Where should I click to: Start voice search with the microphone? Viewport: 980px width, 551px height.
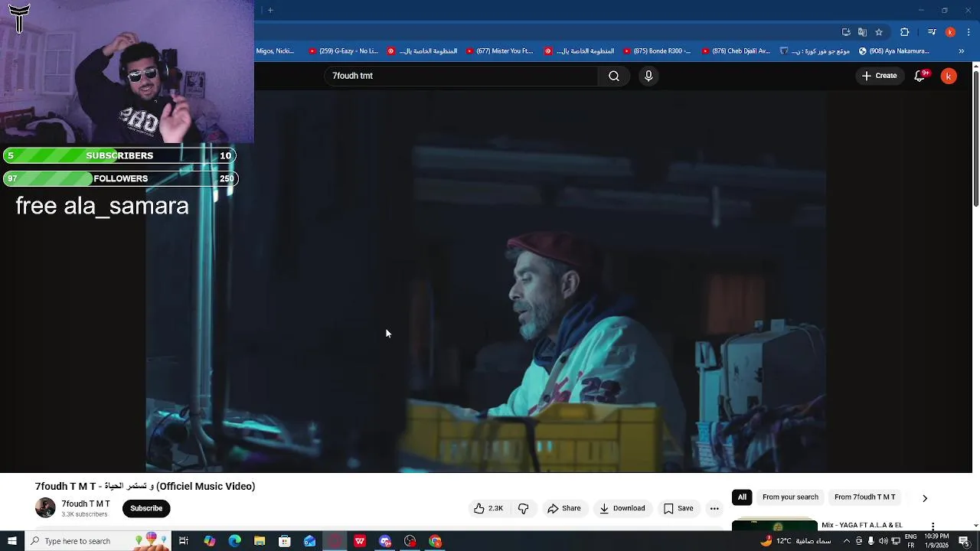tap(648, 76)
